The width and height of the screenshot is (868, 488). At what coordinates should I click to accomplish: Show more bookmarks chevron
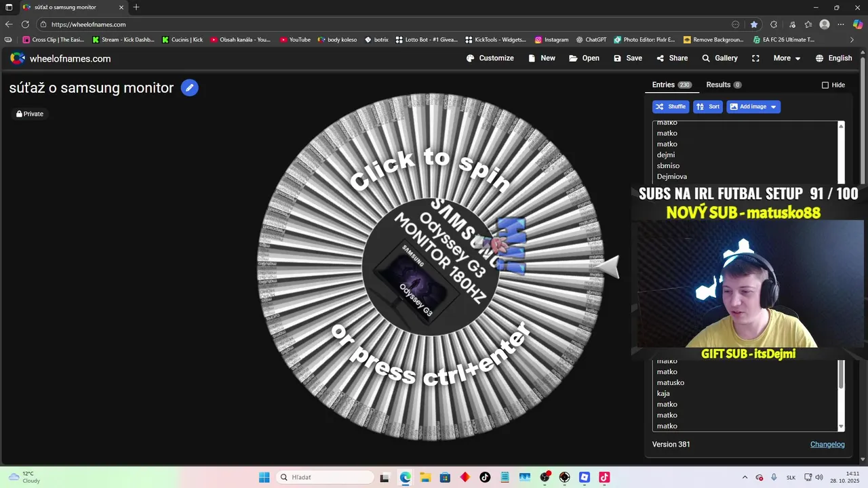tap(852, 39)
